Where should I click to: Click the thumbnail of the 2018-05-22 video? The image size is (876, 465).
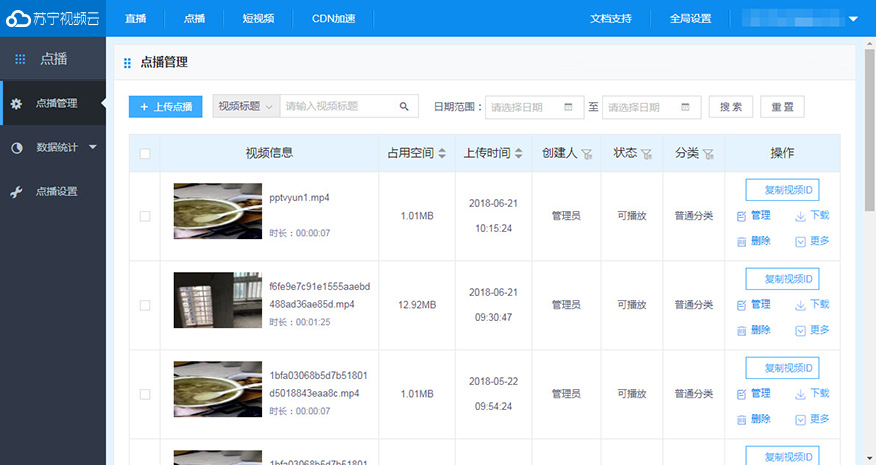(x=218, y=389)
